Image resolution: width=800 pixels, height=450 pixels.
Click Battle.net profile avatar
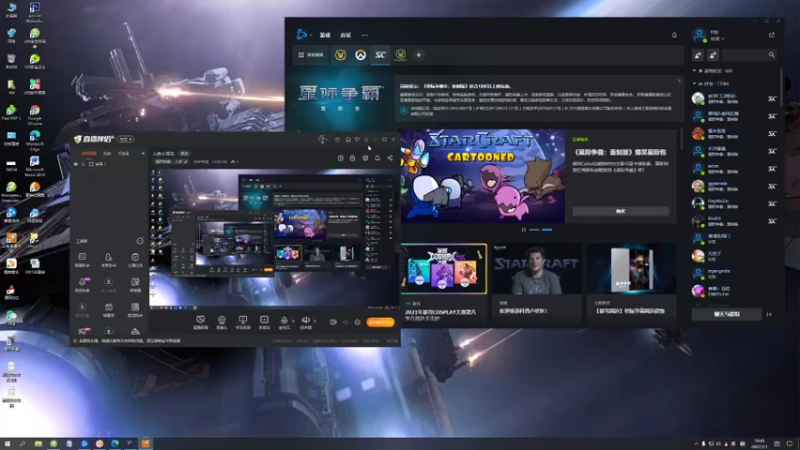pos(698,35)
